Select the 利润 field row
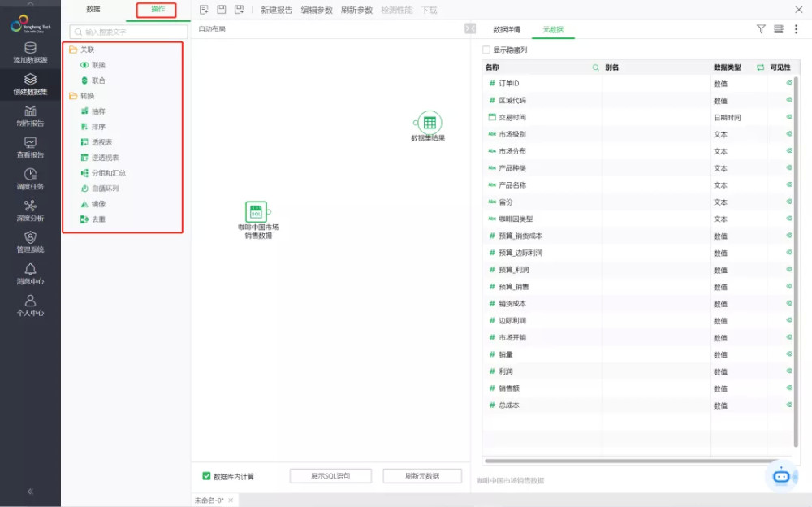Image resolution: width=812 pixels, height=507 pixels. pyautogui.click(x=637, y=371)
